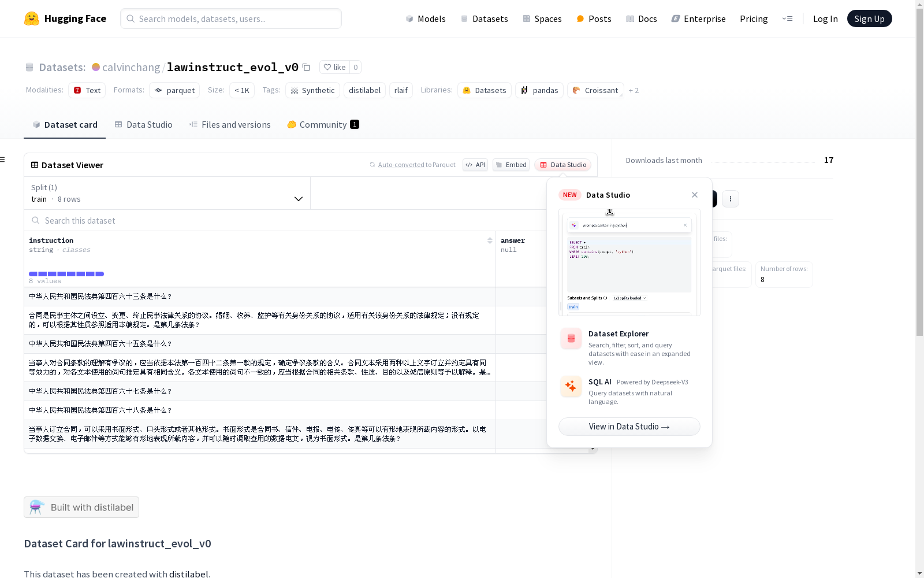Click the SQL AI sparkle icon
924x578 pixels.
tap(571, 387)
